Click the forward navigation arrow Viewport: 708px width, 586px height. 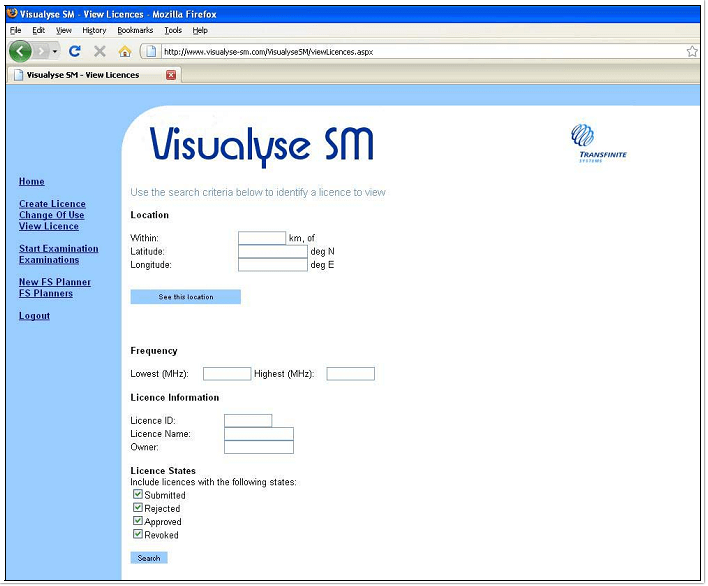coord(42,51)
